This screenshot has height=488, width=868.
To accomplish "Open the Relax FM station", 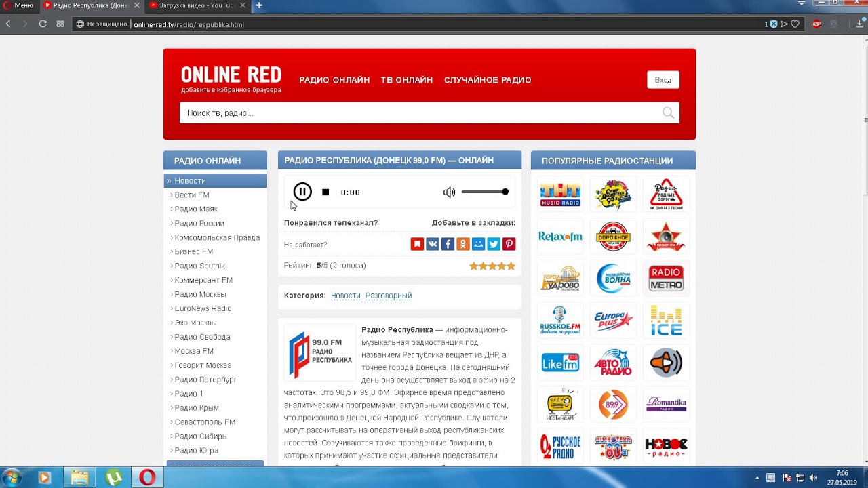I will click(560, 237).
